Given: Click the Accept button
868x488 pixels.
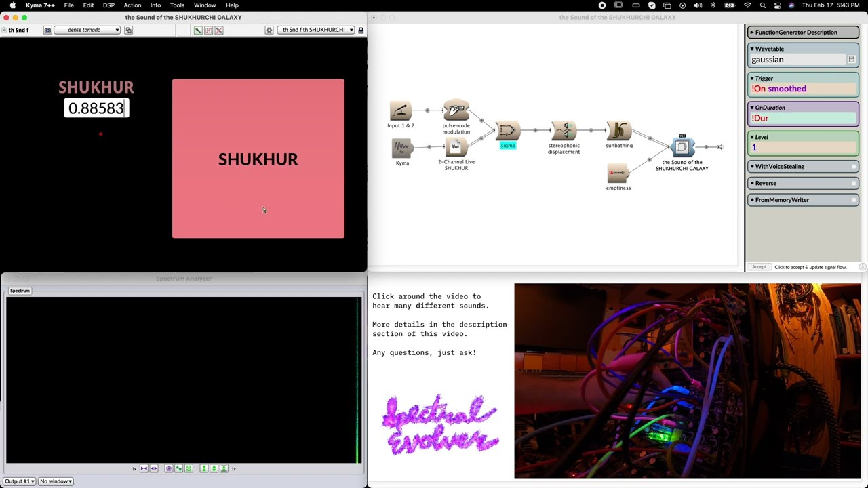Looking at the screenshot, I should point(759,267).
